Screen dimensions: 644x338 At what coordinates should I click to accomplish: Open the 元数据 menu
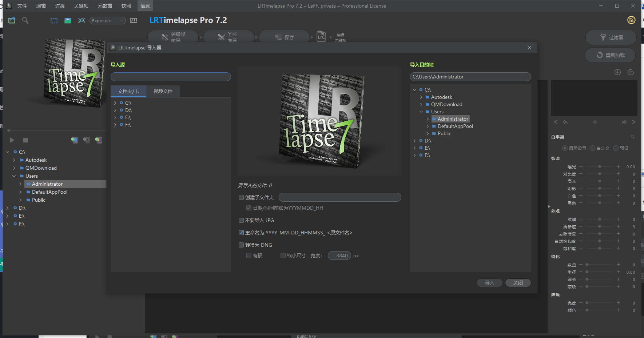[105, 6]
